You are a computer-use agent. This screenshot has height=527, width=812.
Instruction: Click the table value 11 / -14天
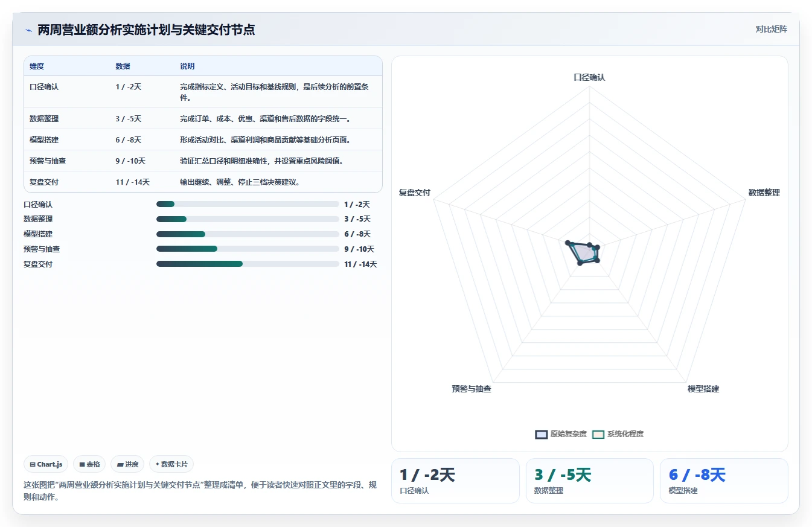coord(132,182)
